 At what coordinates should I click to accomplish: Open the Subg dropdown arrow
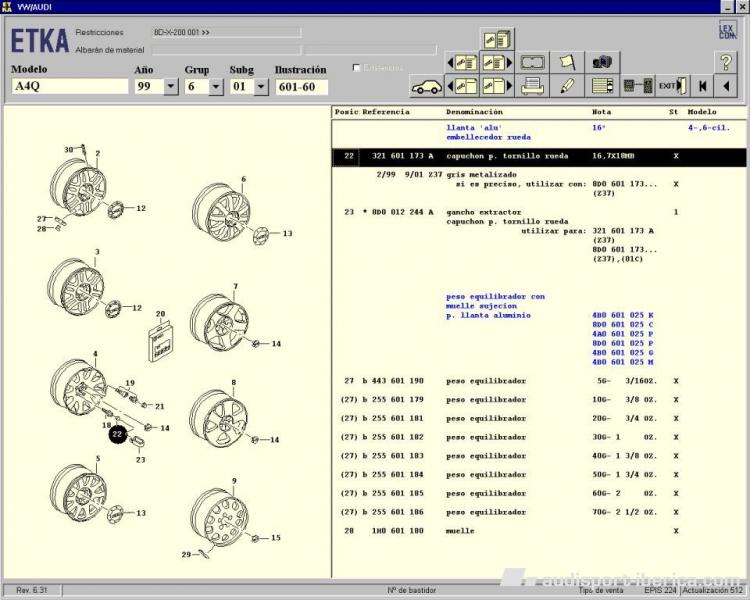(x=261, y=87)
